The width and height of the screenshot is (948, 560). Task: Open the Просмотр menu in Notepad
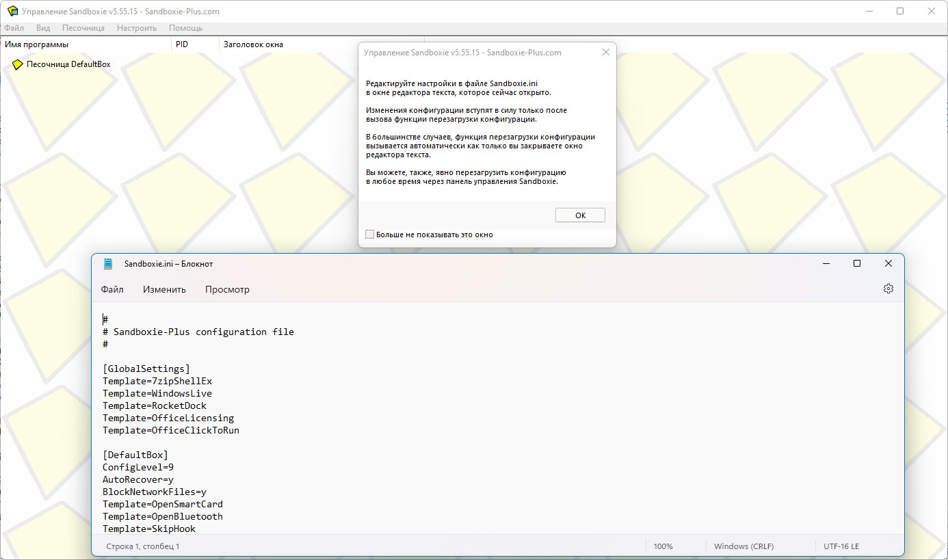click(227, 289)
